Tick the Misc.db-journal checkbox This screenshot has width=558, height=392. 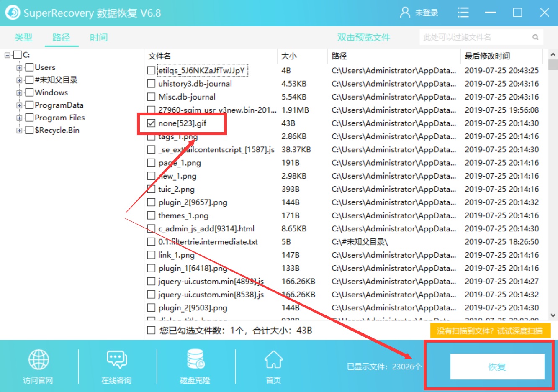(x=151, y=97)
